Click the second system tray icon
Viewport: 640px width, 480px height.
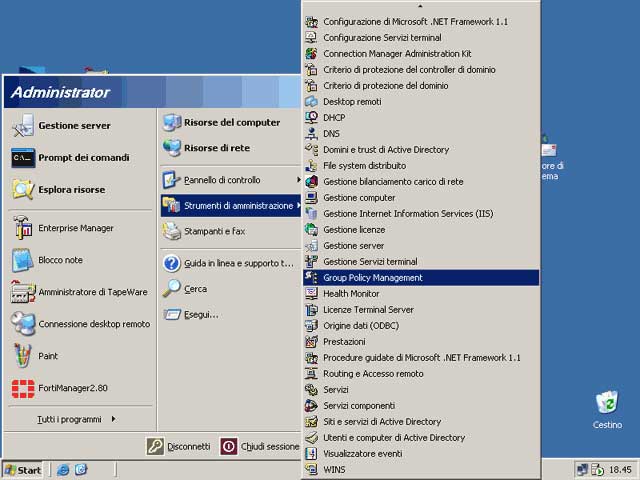point(597,470)
